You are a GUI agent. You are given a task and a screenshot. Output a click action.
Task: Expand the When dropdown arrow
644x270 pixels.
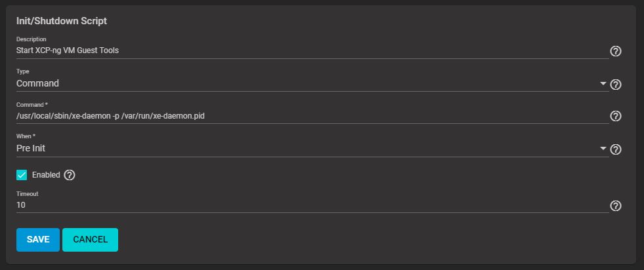(603, 148)
